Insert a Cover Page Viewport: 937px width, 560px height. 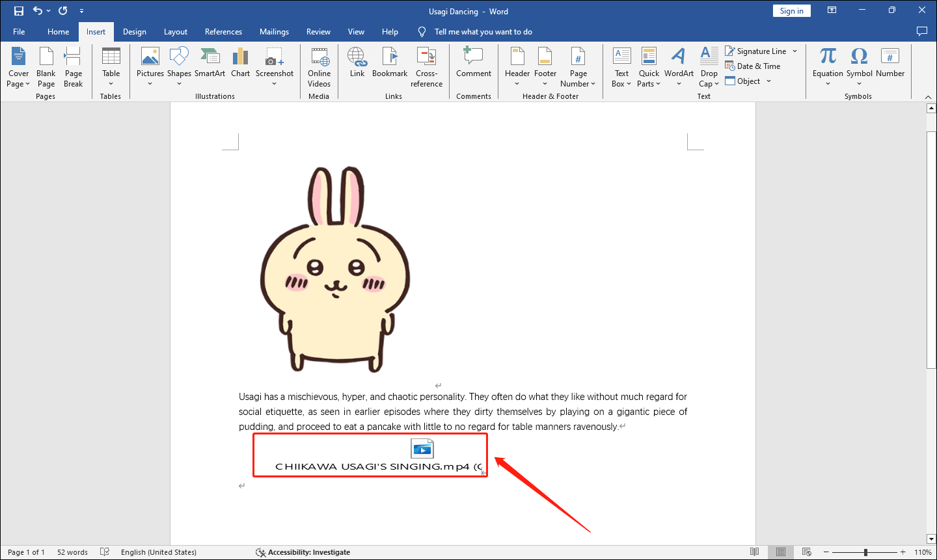coord(18,66)
